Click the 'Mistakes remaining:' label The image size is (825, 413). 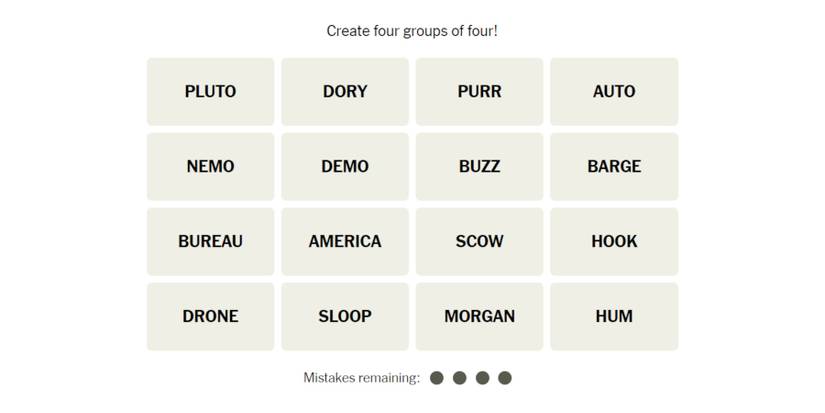point(361,378)
